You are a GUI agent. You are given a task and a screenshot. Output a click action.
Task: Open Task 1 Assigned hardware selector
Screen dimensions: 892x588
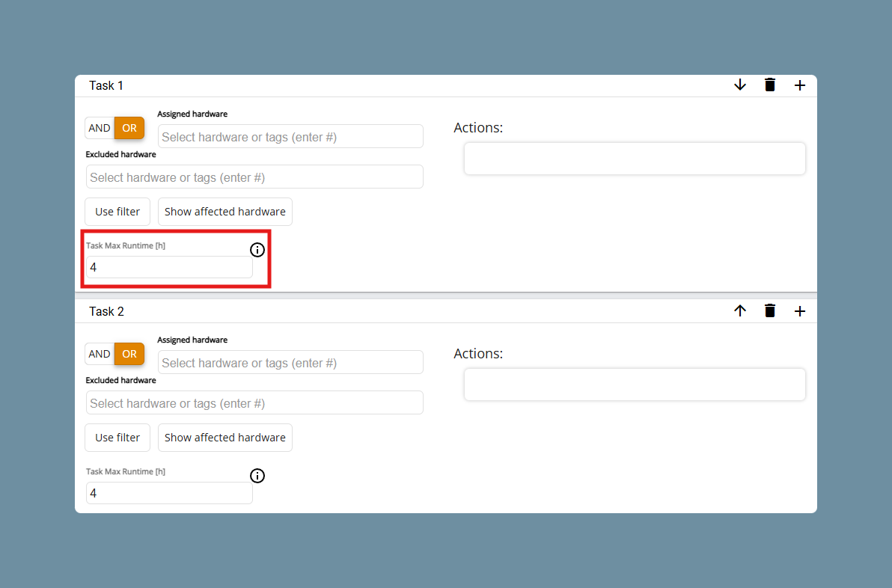(290, 136)
